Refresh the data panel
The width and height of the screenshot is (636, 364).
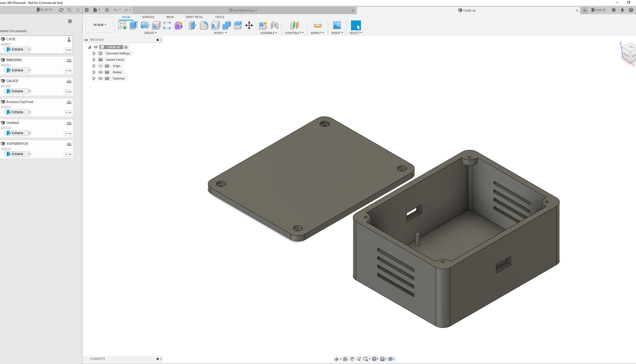61,10
